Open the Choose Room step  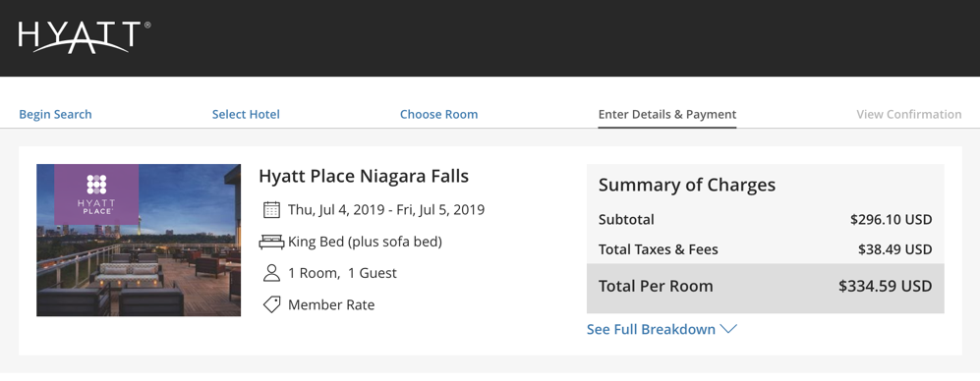pyautogui.click(x=438, y=114)
